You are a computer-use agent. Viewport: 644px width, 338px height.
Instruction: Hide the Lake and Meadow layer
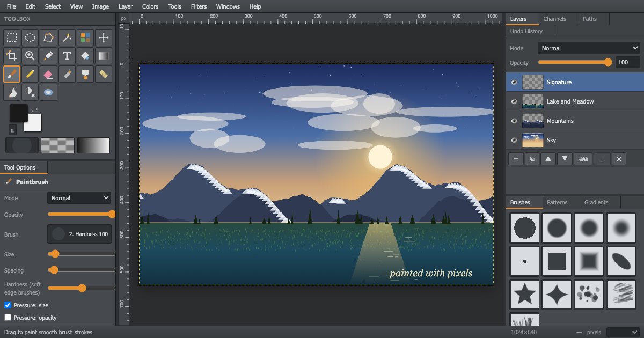[514, 101]
